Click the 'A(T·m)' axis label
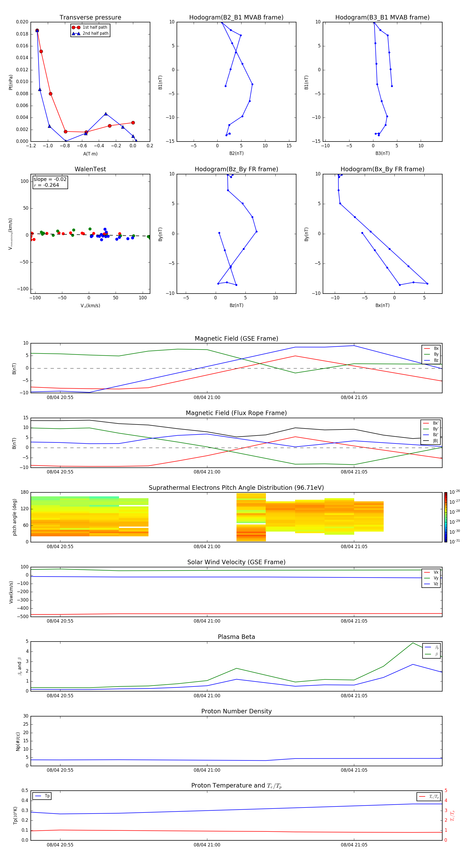The width and height of the screenshot is (473, 868). 90,154
